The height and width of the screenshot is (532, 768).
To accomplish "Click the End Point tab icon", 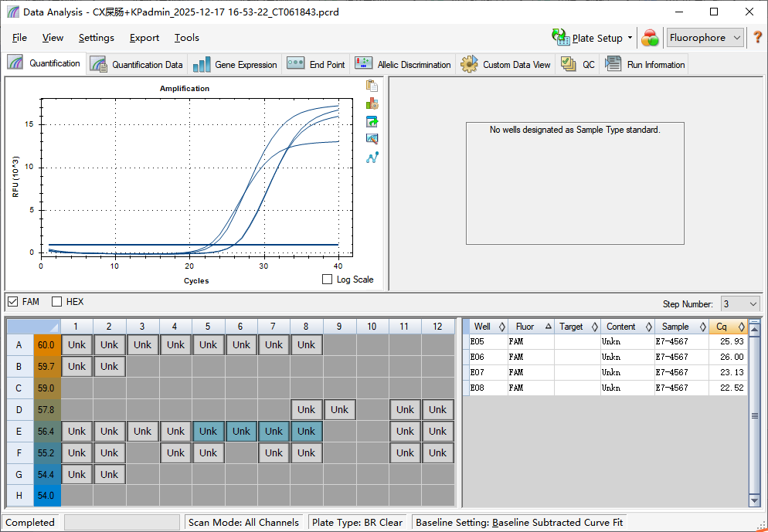I will (296, 63).
